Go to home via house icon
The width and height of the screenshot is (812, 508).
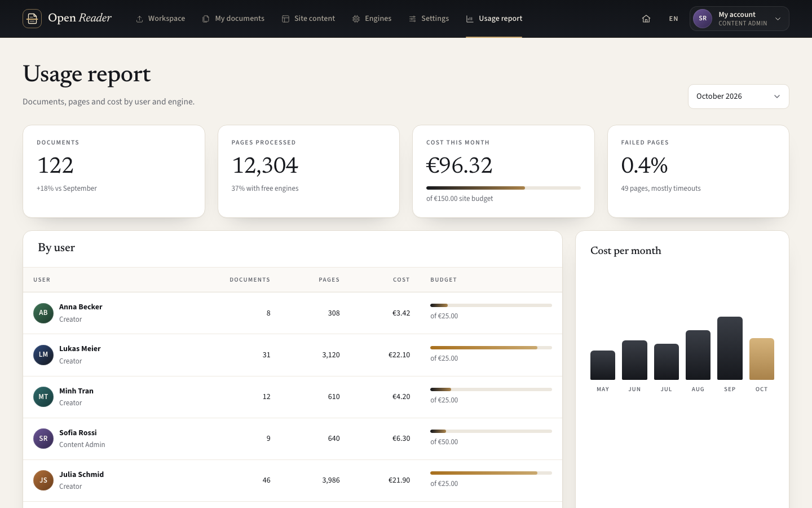(646, 19)
